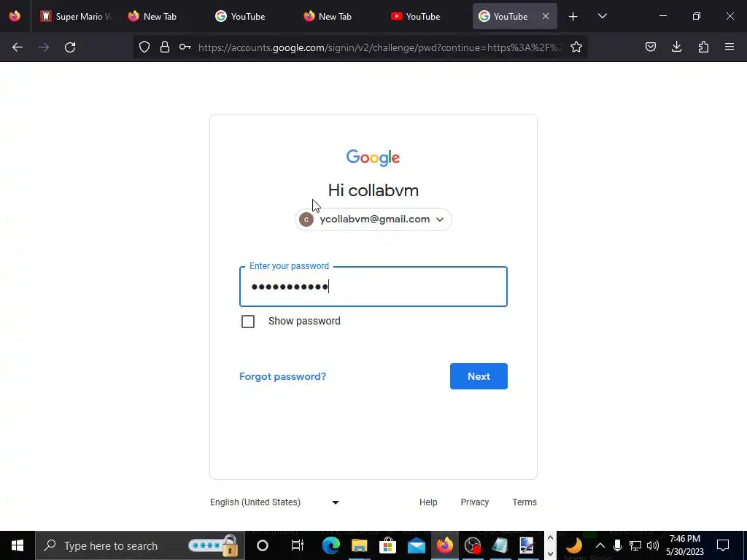
Task: Open the tracking protection shield icon
Action: (x=144, y=47)
